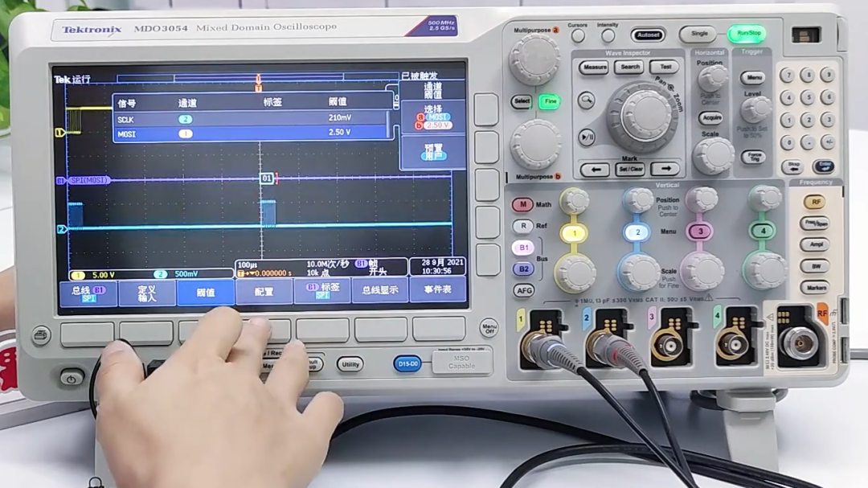Open the 事件表 on-screen menu
Image resolution: width=868 pixels, height=488 pixels.
pos(438,289)
